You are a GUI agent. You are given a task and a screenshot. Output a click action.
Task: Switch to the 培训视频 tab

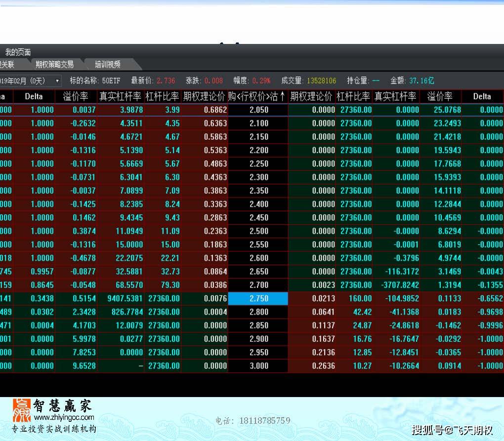coord(108,65)
